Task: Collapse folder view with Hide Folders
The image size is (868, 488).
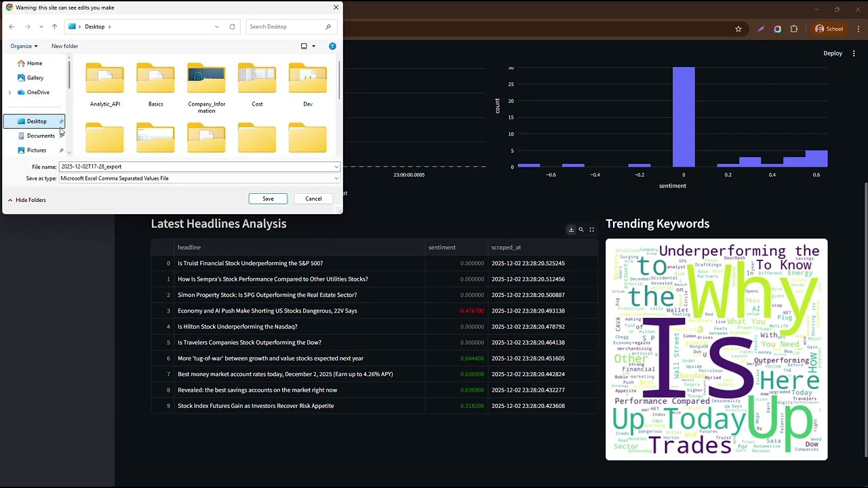Action: 26,200
